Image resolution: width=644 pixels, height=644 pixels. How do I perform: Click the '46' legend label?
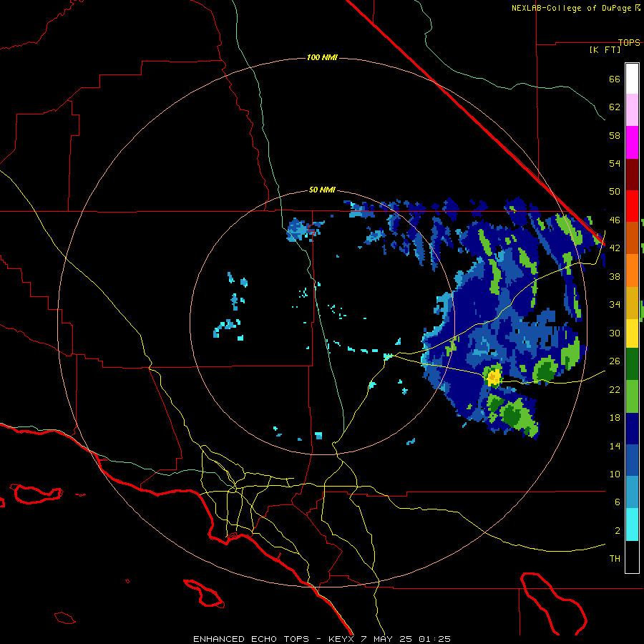point(615,220)
